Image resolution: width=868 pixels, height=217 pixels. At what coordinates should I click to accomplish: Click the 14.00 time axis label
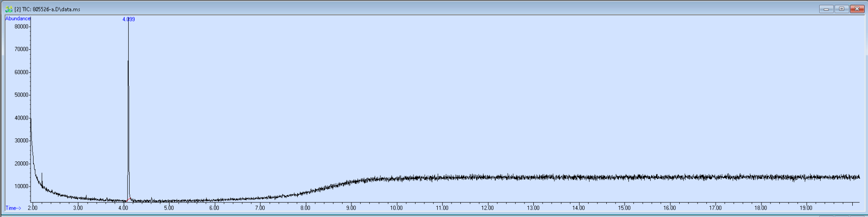(x=579, y=208)
